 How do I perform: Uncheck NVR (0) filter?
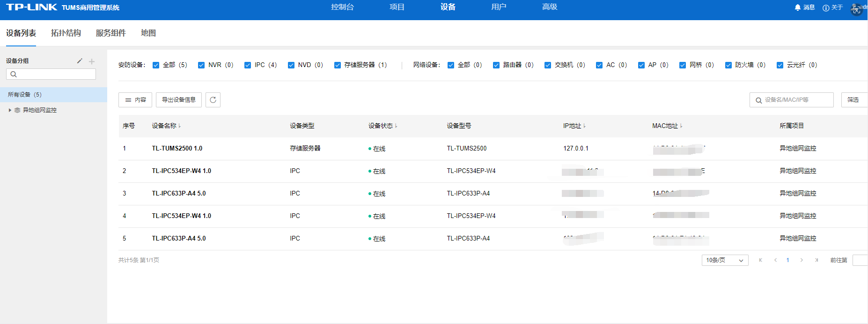tap(201, 65)
